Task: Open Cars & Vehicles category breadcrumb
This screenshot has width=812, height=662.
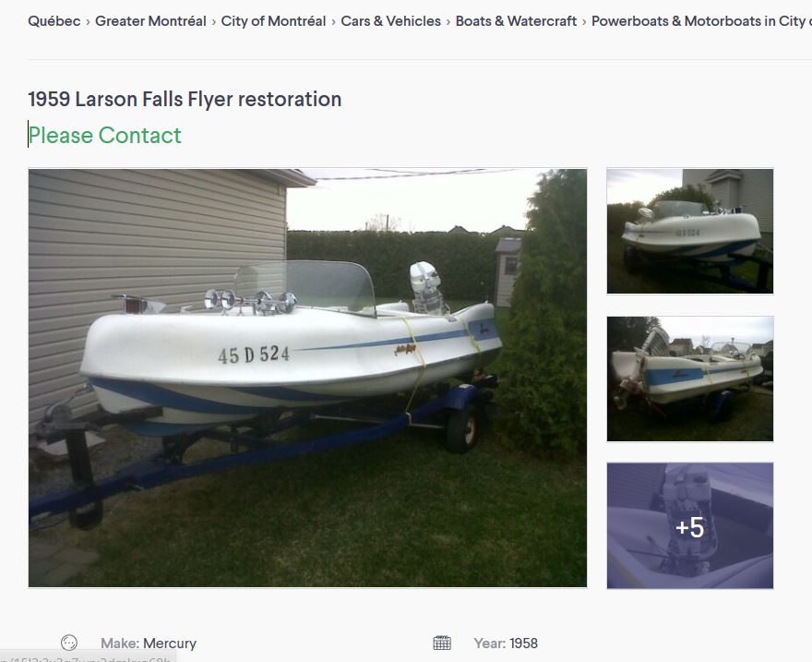Action: [391, 21]
